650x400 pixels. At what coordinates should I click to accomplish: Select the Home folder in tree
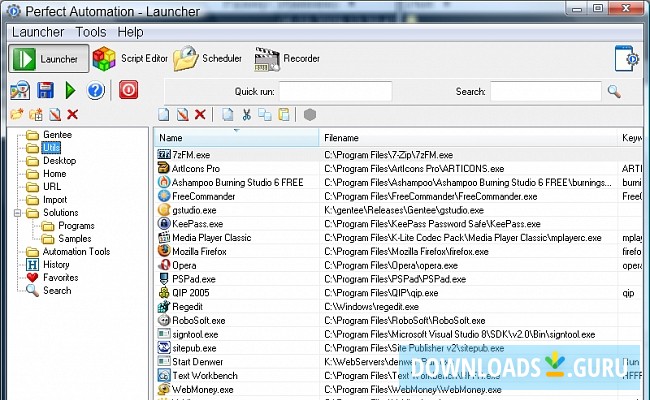click(x=55, y=174)
